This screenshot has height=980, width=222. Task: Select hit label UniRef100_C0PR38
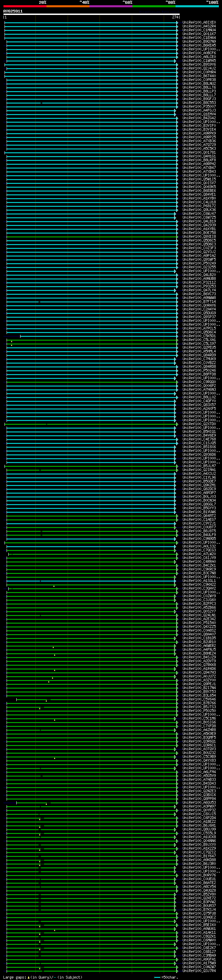tap(199, 80)
